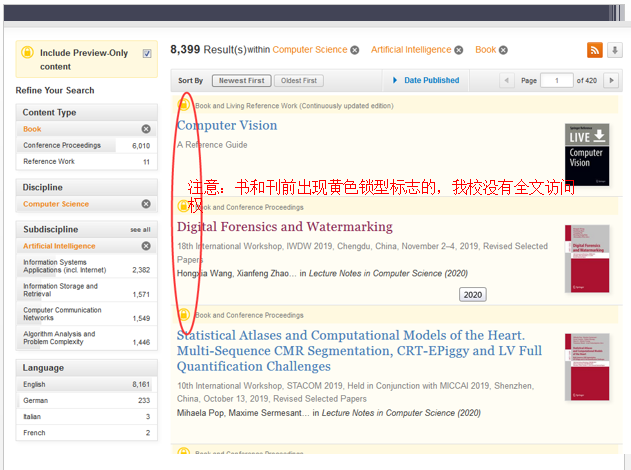Click the Computer Science link in results header
This screenshot has width=631, height=470.
coord(310,49)
